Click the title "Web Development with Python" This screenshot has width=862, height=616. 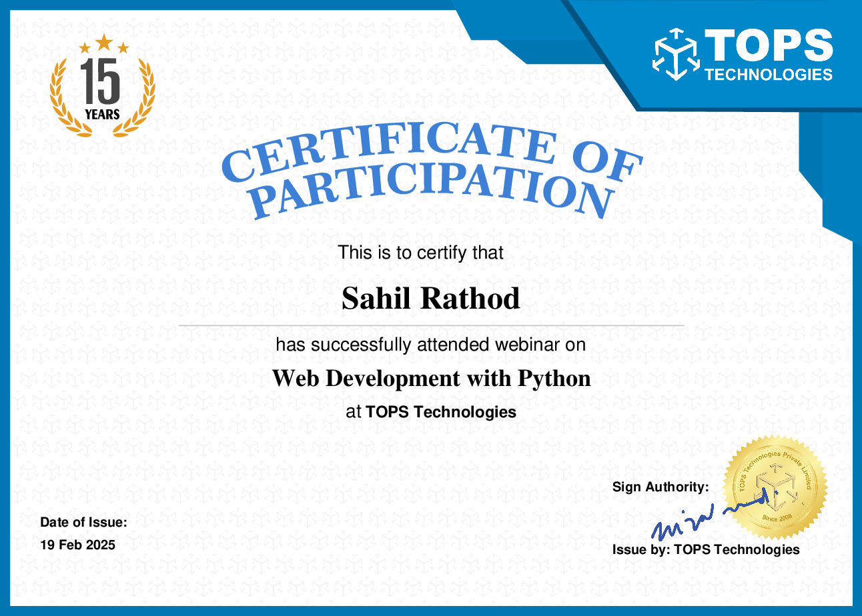432,379
